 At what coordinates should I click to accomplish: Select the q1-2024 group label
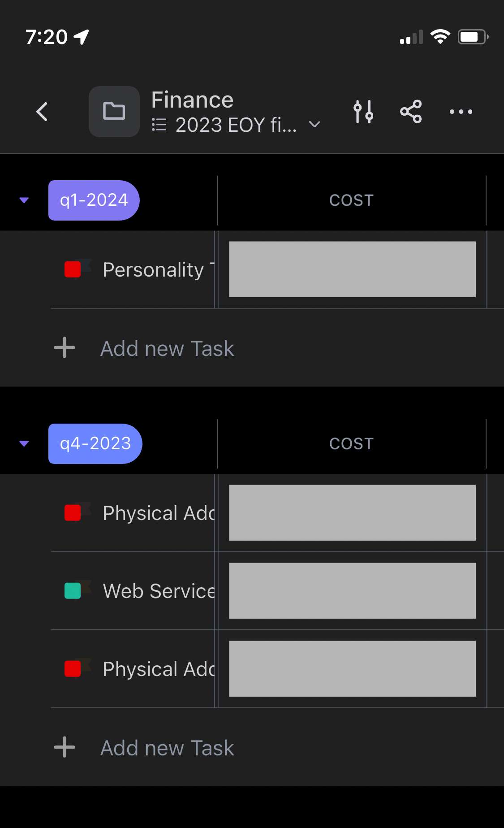pos(94,200)
